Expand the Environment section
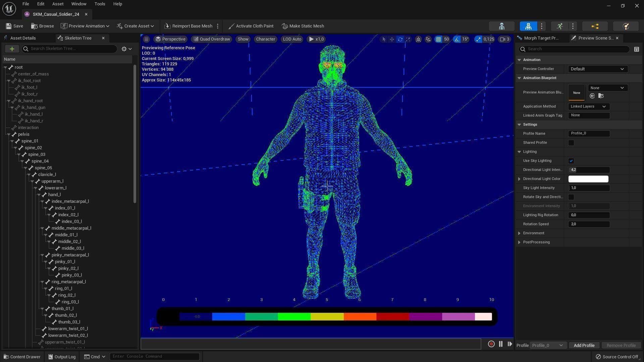Image resolution: width=644 pixels, height=362 pixels. click(519, 233)
